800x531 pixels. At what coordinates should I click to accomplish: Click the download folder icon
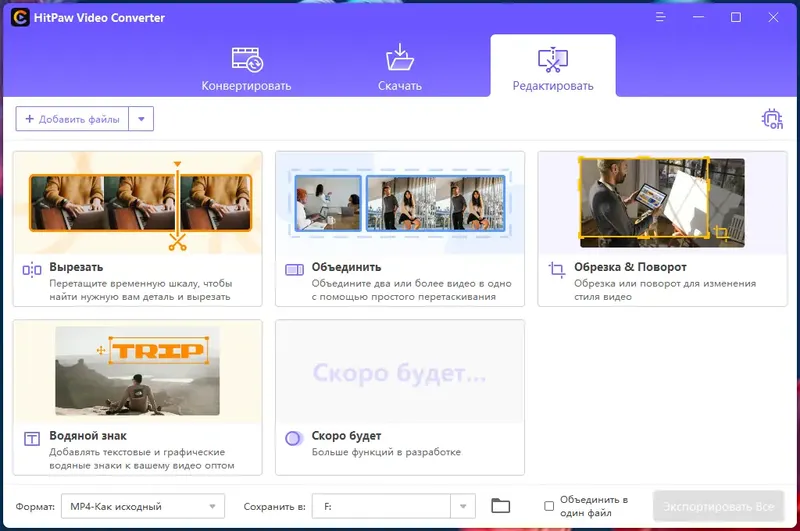click(x=400, y=57)
